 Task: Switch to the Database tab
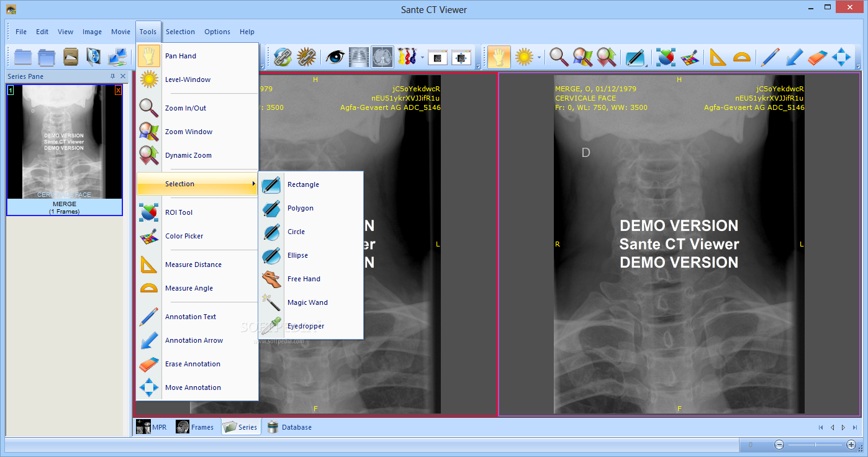coord(290,427)
